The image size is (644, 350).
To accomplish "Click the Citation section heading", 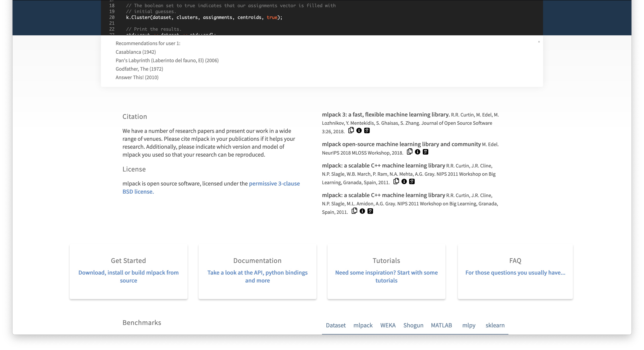I will coord(134,116).
